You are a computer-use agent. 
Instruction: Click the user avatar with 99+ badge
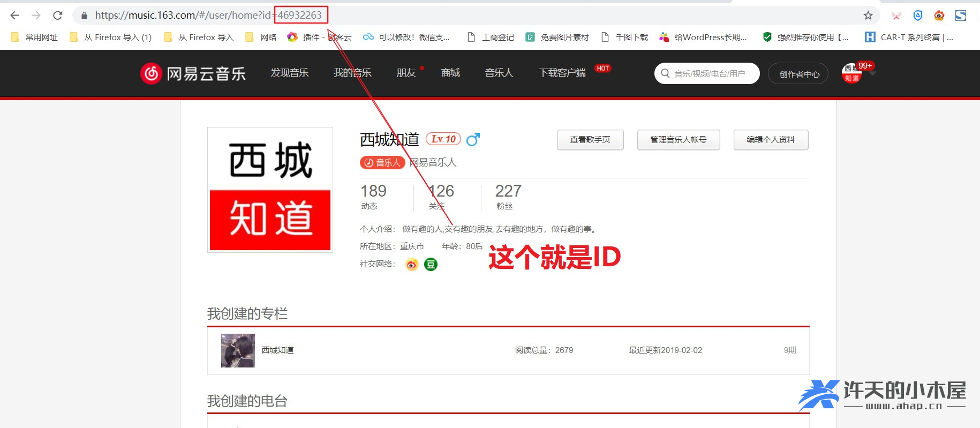coord(851,73)
